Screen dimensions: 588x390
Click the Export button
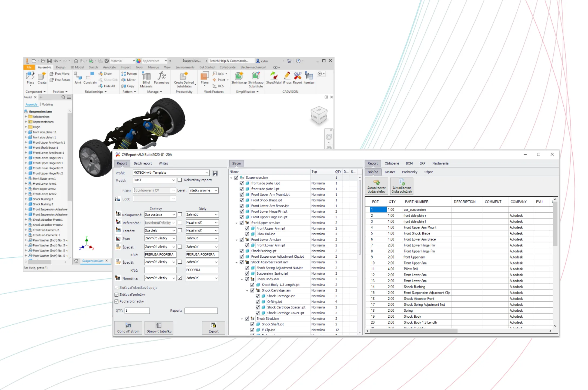pyautogui.click(x=213, y=328)
